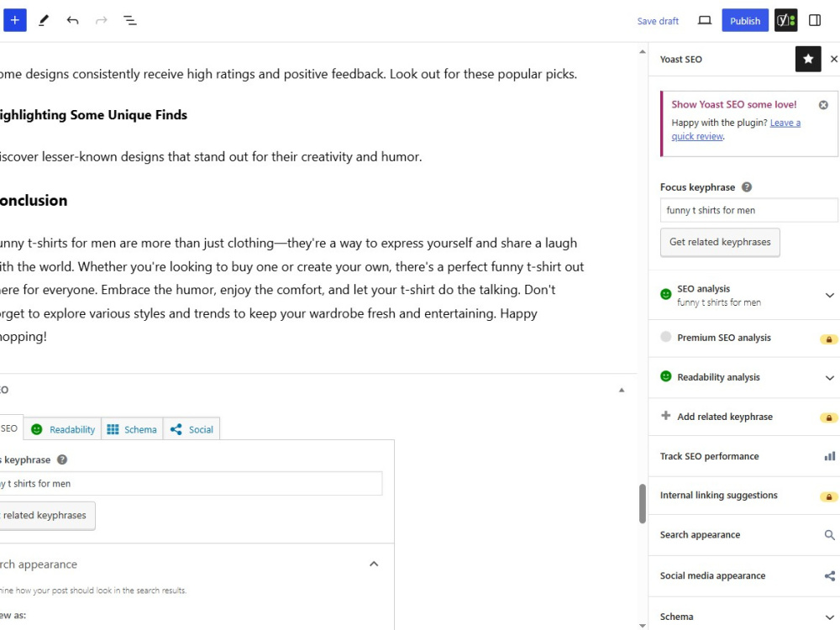Click the sentence about lesser-known designs
840x630 pixels.
point(211,156)
